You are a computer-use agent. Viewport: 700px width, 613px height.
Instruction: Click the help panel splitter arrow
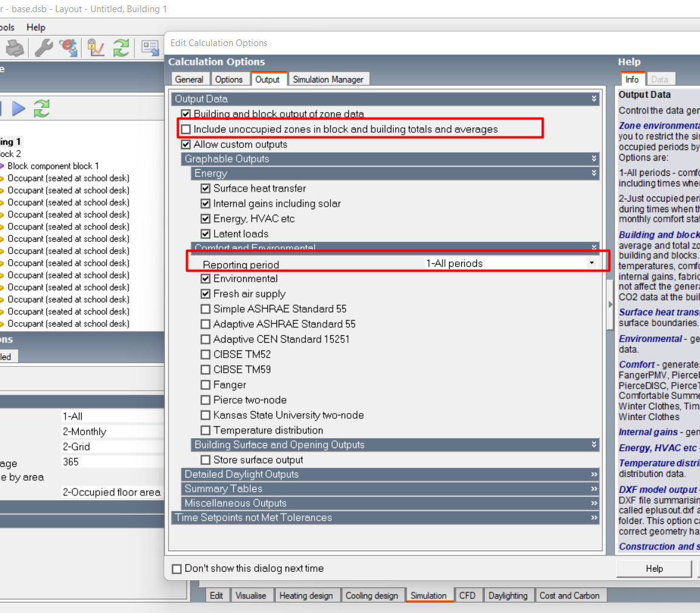[610, 304]
